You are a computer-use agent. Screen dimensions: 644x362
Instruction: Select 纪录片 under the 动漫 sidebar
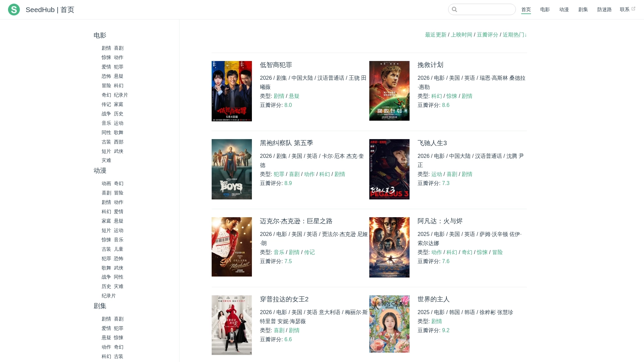click(109, 296)
